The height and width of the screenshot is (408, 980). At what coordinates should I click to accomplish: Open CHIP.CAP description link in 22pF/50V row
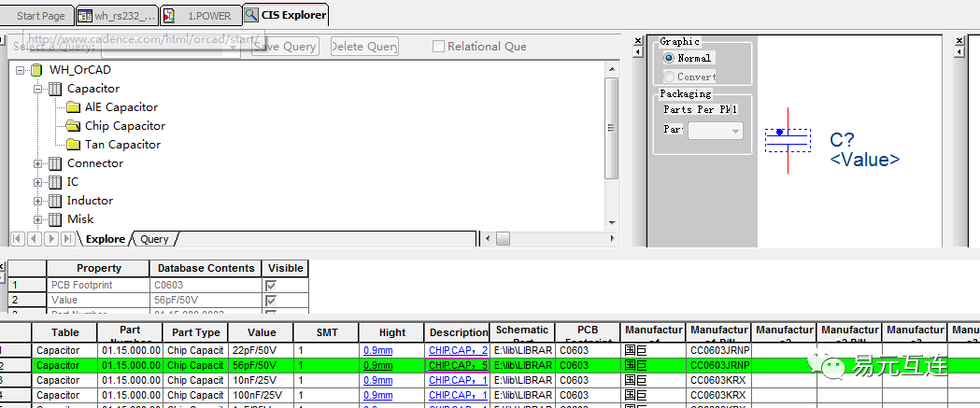pyautogui.click(x=458, y=350)
